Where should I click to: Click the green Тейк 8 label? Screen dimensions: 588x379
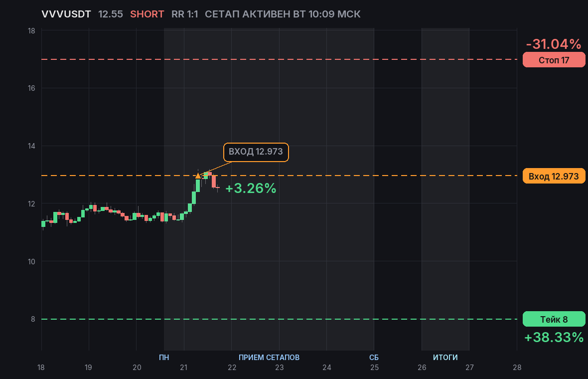point(554,319)
